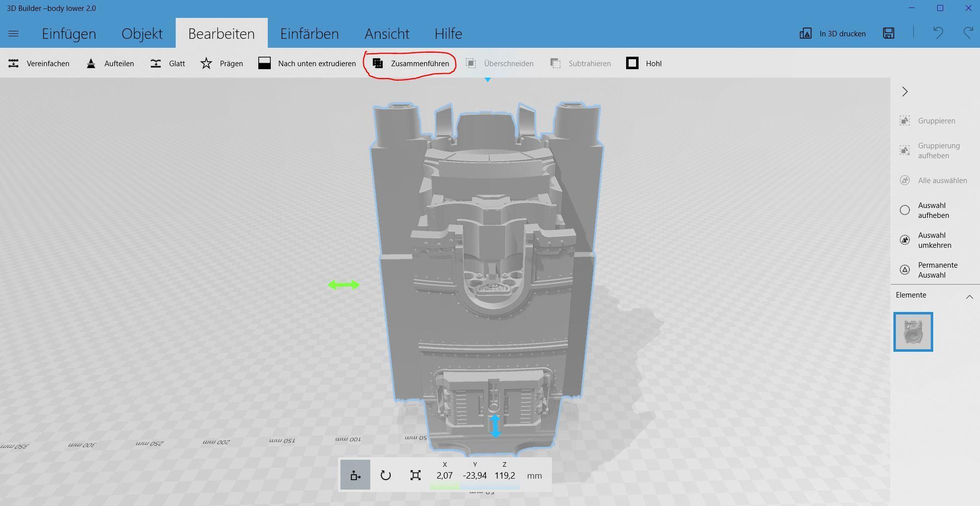Open the hamburger menu
The image size is (980, 506).
(13, 34)
